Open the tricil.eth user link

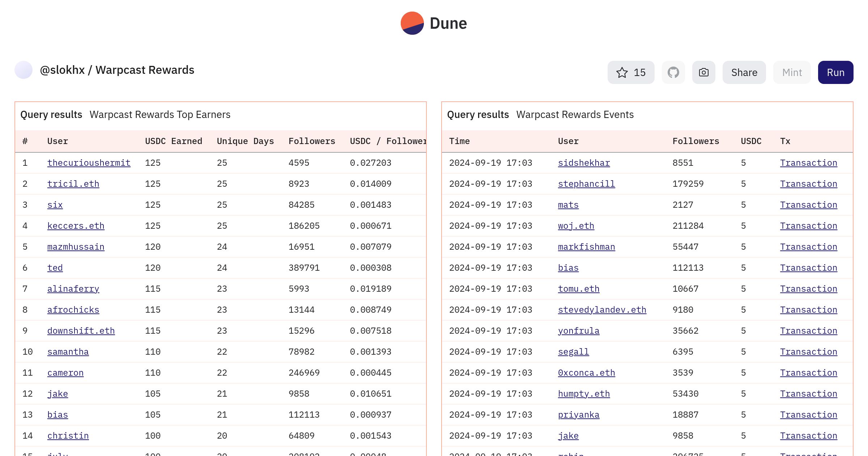[x=73, y=184]
